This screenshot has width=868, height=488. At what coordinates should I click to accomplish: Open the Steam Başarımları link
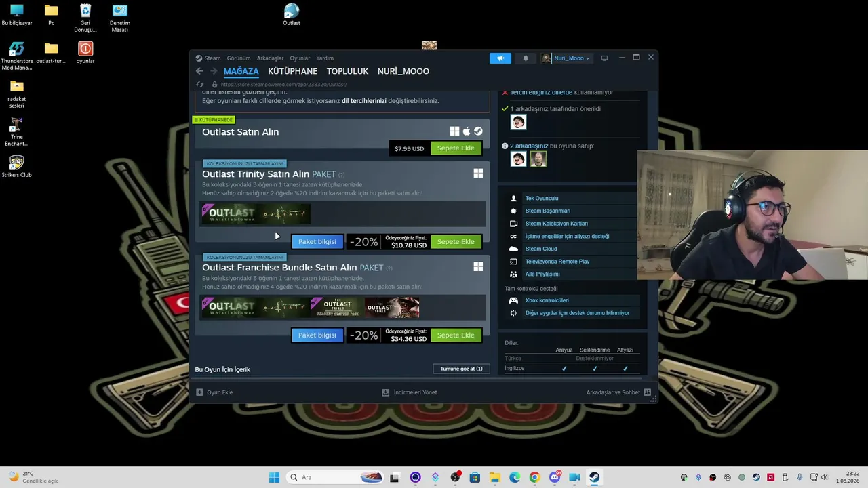(548, 211)
